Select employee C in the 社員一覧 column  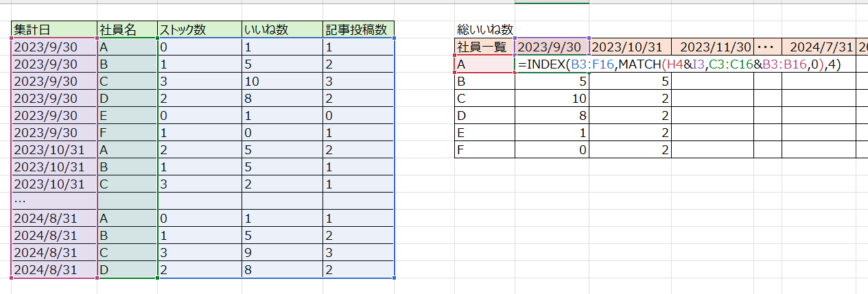484,98
